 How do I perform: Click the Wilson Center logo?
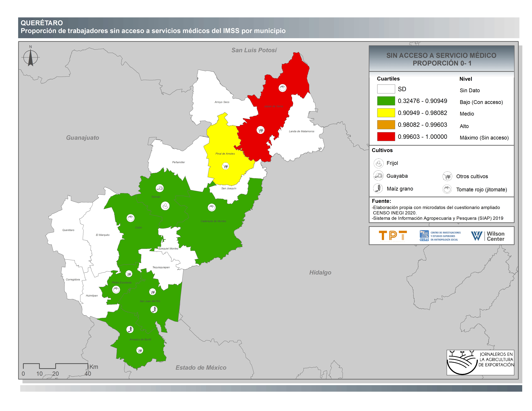pyautogui.click(x=488, y=236)
